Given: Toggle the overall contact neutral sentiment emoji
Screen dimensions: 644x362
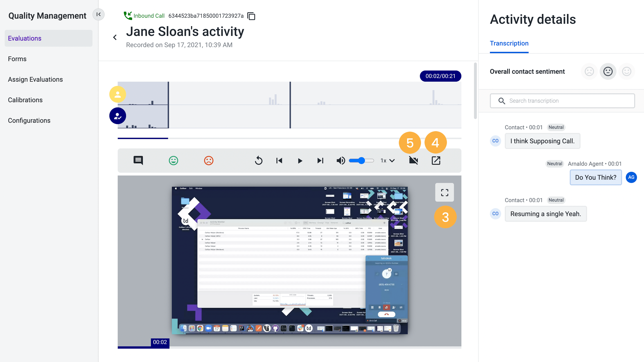Looking at the screenshot, I should click(608, 71).
